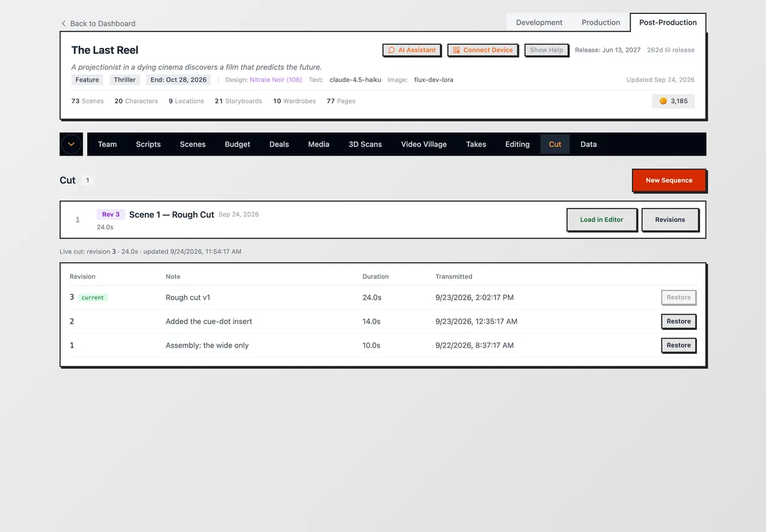Click the AI Assistant chat bubble icon

point(391,50)
